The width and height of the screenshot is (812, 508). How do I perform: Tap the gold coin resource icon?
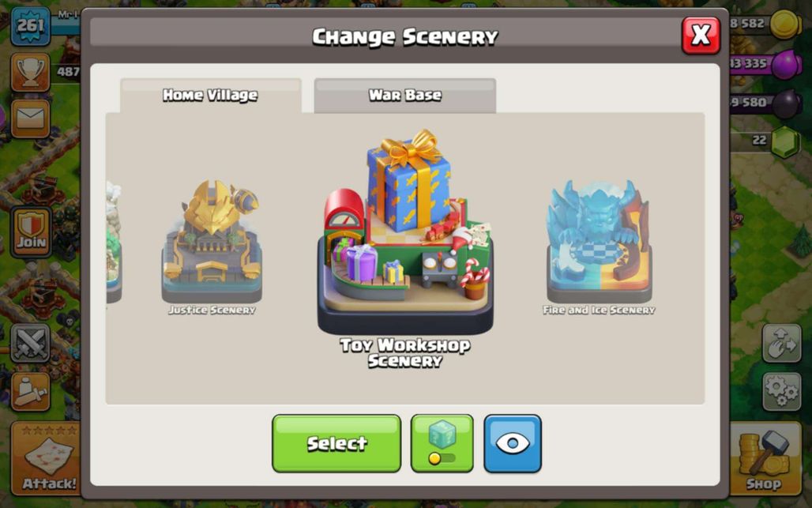point(786,24)
